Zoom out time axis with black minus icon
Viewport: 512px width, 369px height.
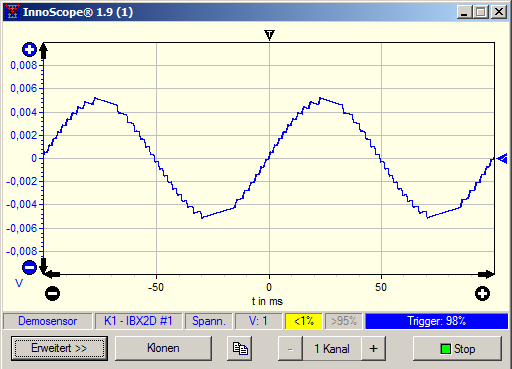[x=53, y=294]
